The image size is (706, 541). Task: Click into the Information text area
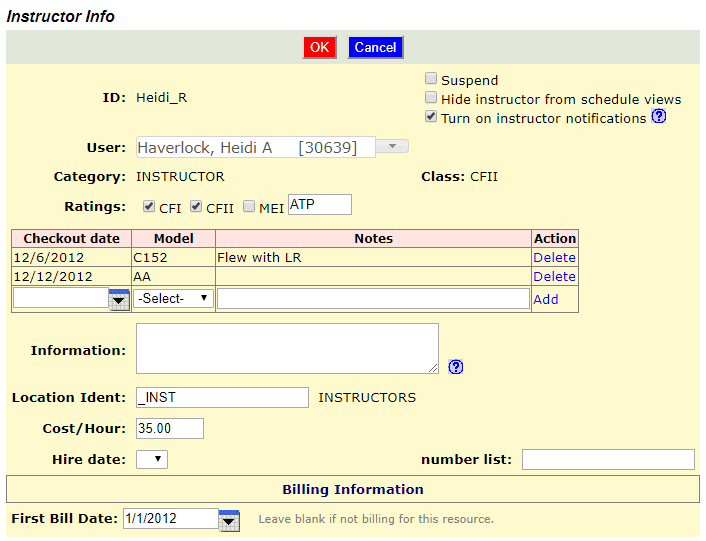pyautogui.click(x=287, y=348)
